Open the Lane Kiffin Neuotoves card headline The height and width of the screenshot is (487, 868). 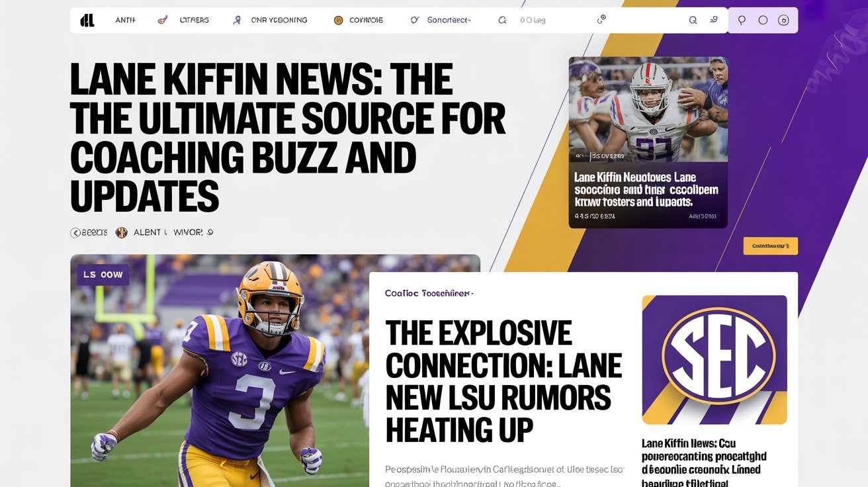pos(646,189)
